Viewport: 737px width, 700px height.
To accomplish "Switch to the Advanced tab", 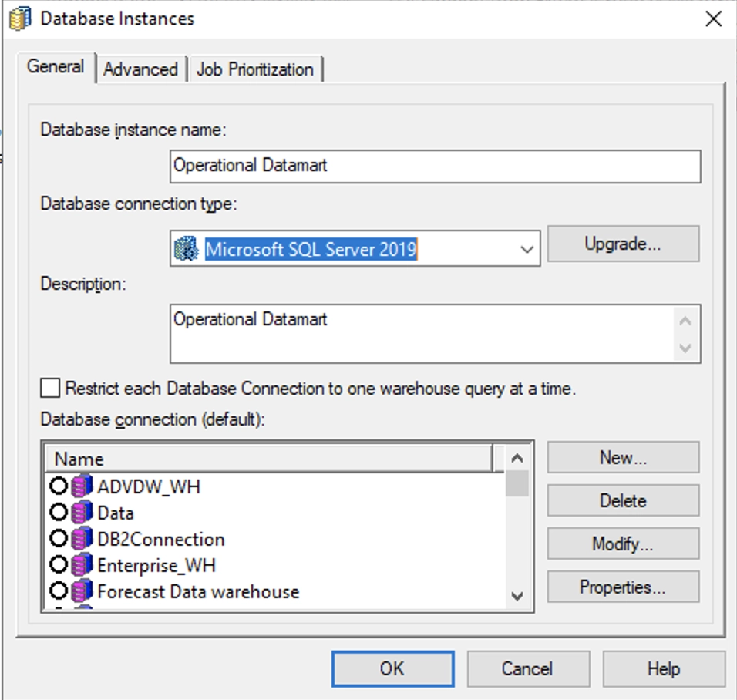I will coord(140,69).
